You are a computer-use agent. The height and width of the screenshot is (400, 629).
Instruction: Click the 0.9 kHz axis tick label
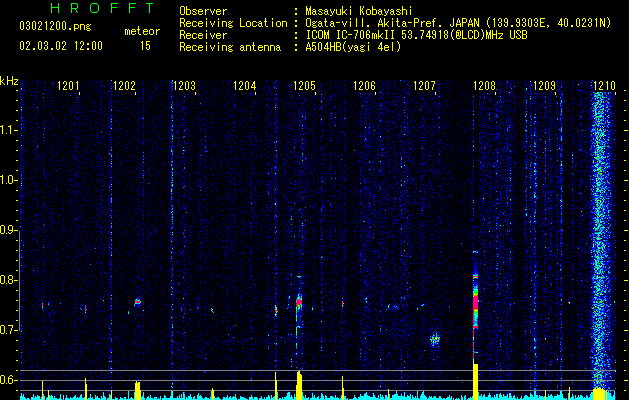8,230
